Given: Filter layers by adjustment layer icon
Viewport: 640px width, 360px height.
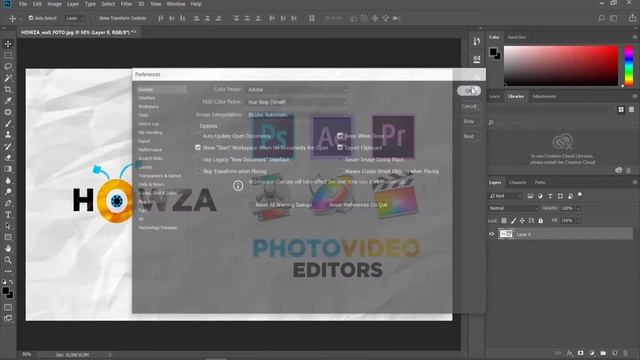Looking at the screenshot, I should point(540,196).
